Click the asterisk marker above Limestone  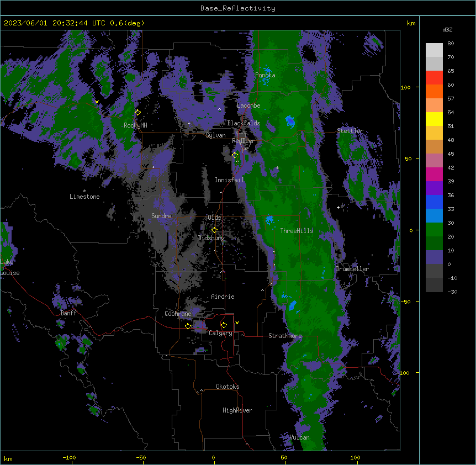point(84,191)
